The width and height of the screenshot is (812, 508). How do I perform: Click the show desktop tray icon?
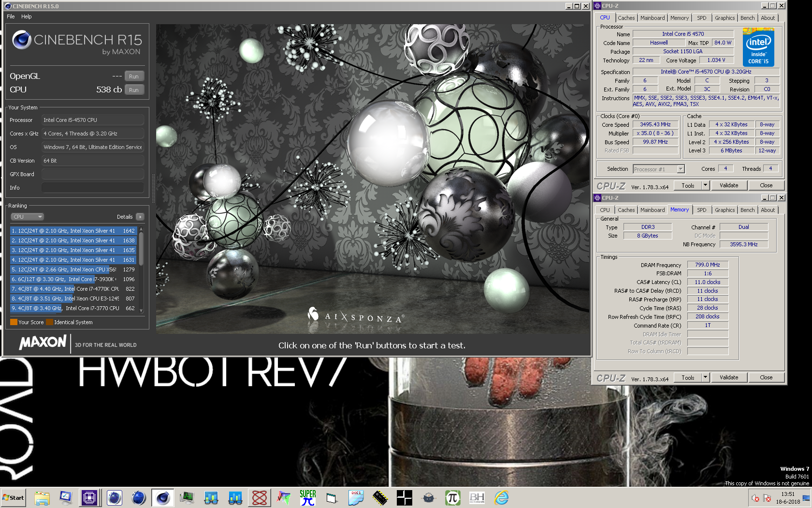tap(806, 498)
